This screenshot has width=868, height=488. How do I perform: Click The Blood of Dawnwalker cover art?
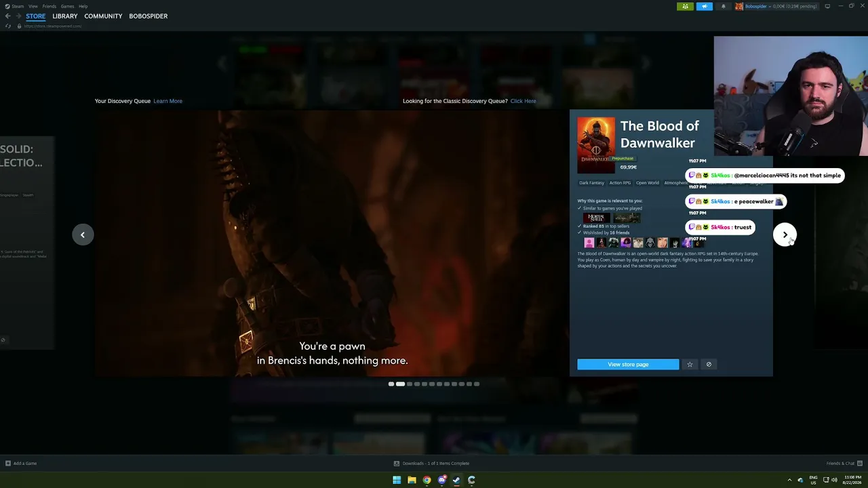[596, 145]
